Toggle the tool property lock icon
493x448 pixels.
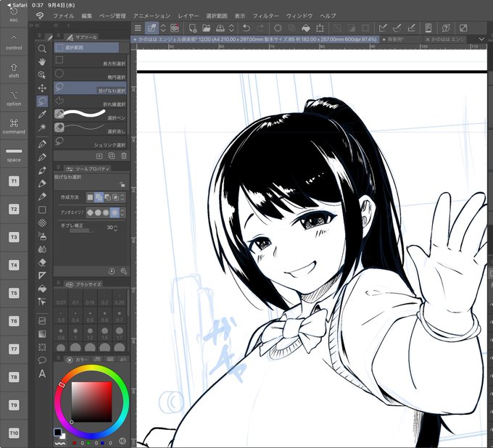[122, 185]
